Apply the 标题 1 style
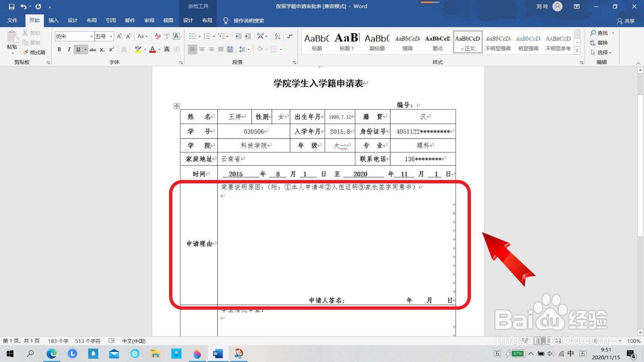Image resolution: width=644 pixels, height=362 pixels. 347,42
